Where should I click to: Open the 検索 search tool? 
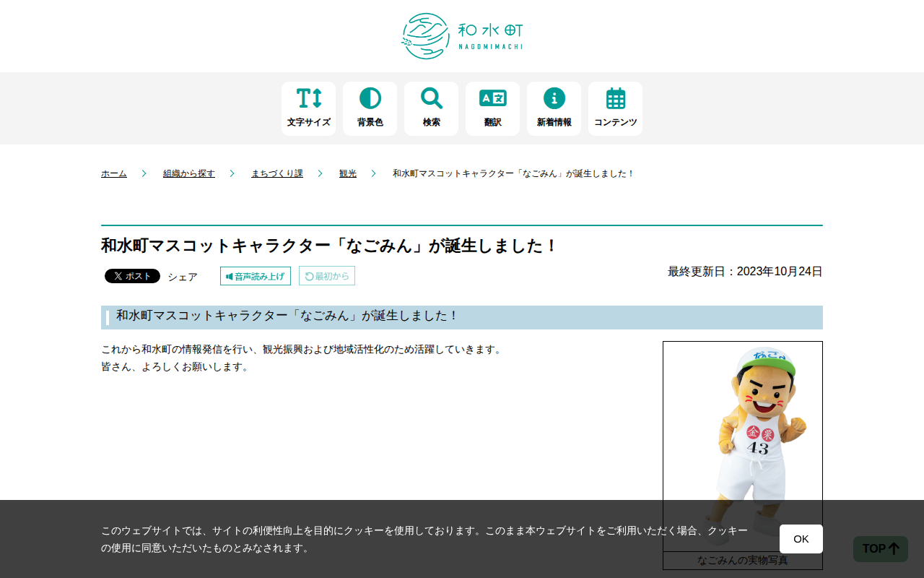(431, 108)
